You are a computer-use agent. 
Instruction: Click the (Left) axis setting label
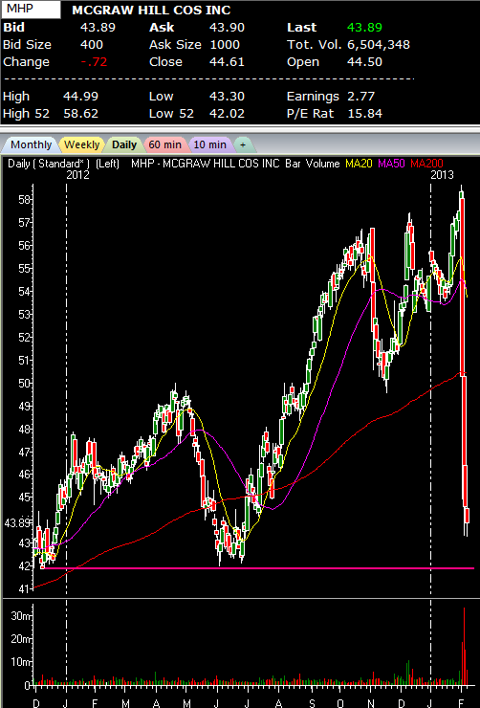107,163
